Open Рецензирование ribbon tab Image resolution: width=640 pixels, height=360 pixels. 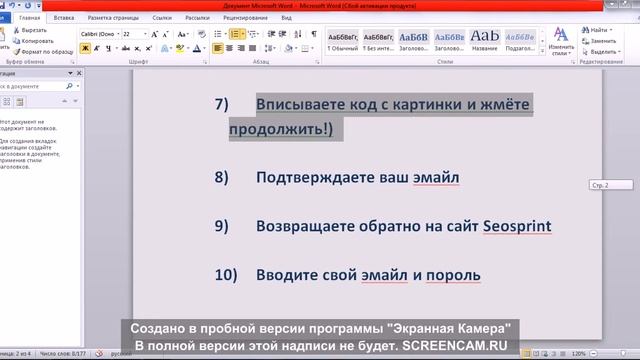pos(245,18)
